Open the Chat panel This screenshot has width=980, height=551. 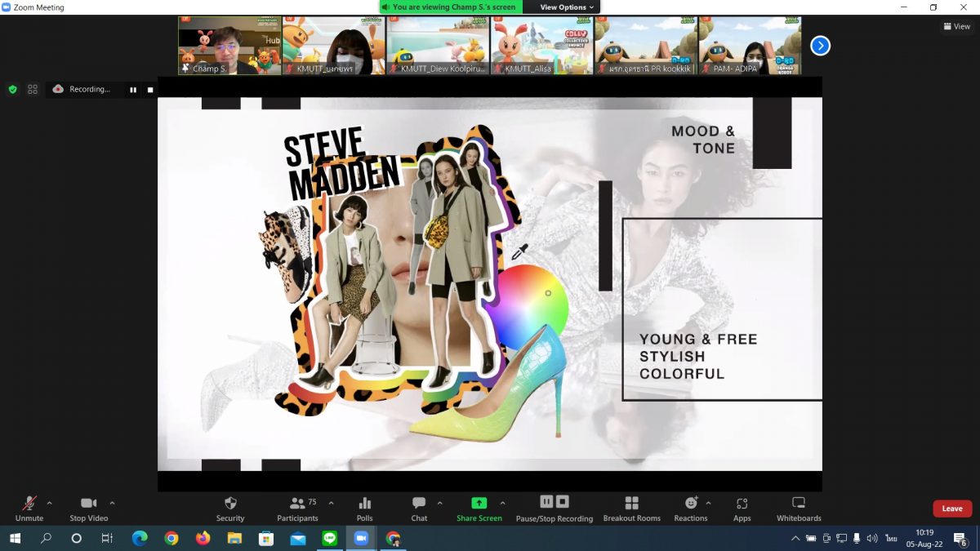pos(419,508)
